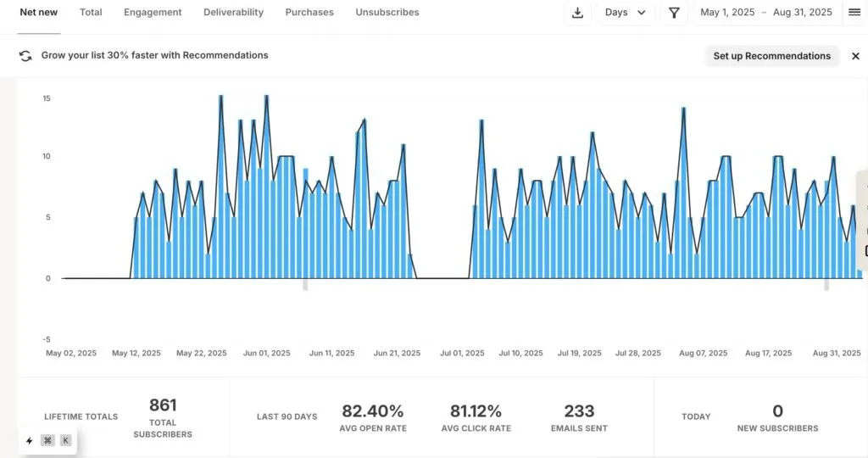Open the hamburger menu icon at top right

[854, 13]
